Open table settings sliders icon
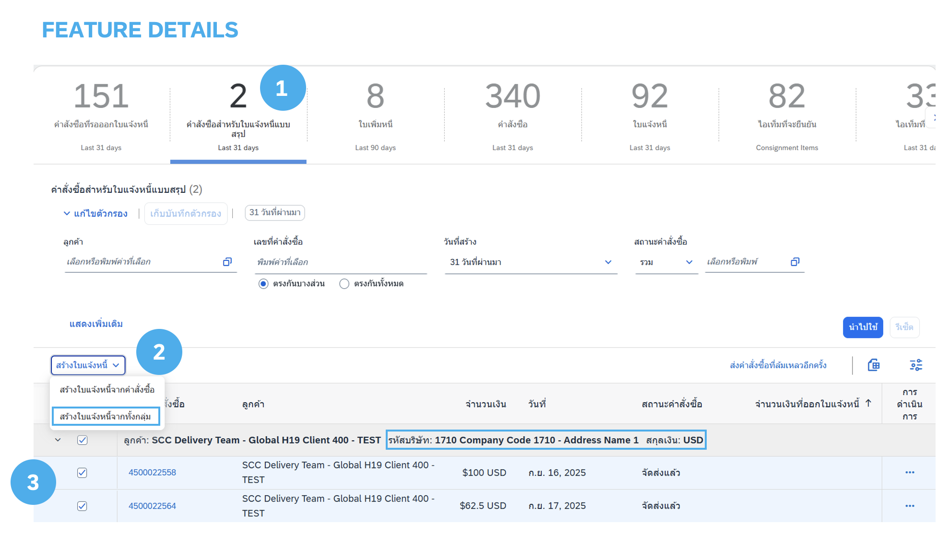This screenshot has height=560, width=949. coord(916,365)
